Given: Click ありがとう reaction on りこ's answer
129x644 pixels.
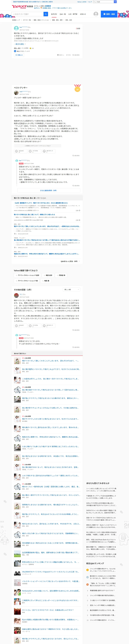Looking at the screenshot, I should click(x=49, y=326).
